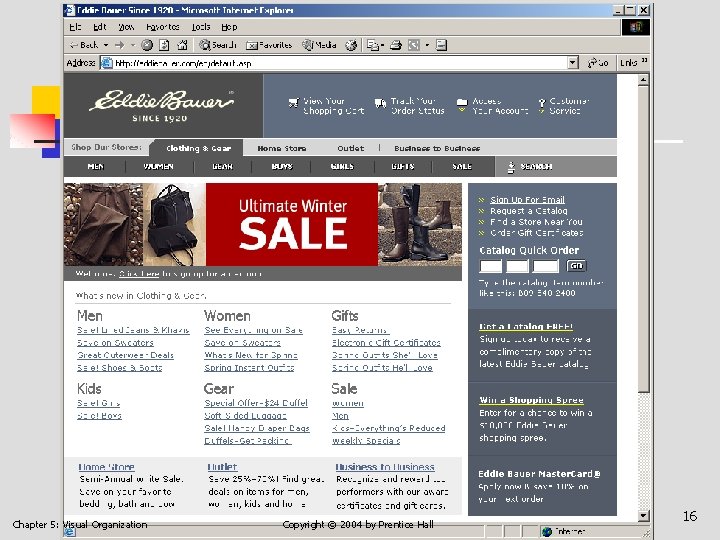The image size is (720, 540).
Task: Click the Track Your Order Status truck icon
Action: (x=380, y=103)
